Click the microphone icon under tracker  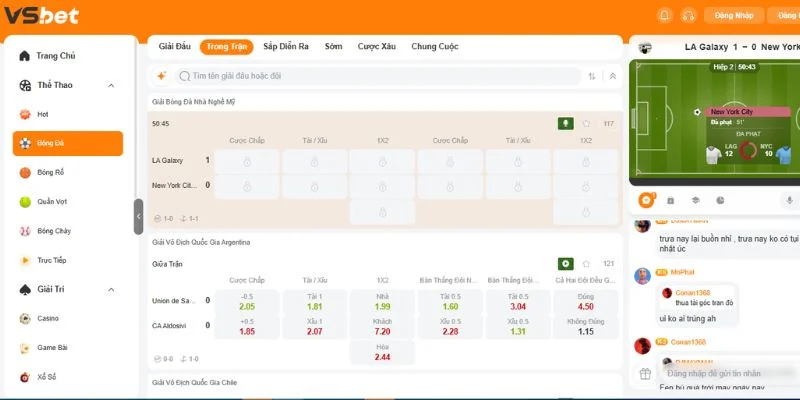coord(789,201)
